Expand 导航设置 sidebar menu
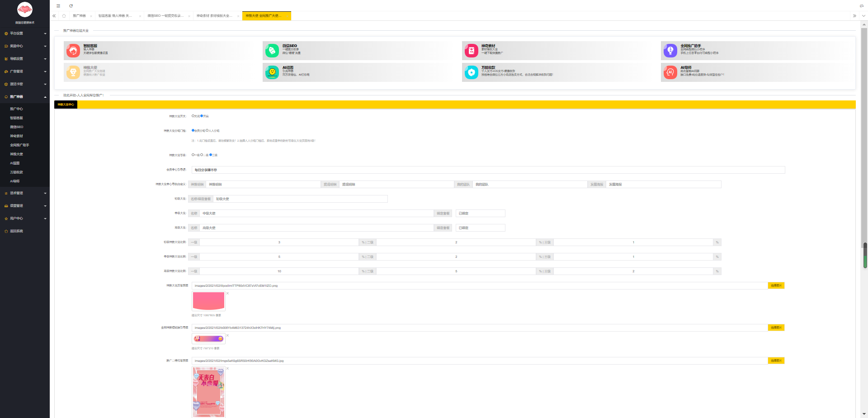This screenshot has height=418, width=868. click(45, 59)
